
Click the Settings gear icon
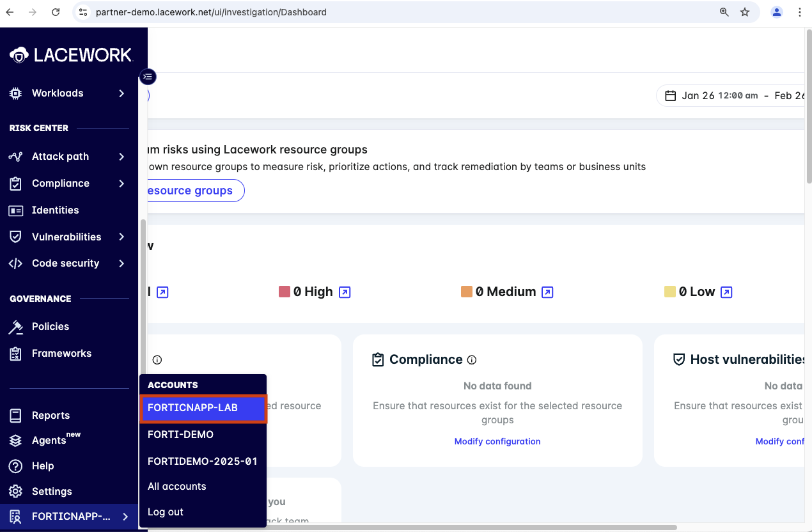point(15,492)
